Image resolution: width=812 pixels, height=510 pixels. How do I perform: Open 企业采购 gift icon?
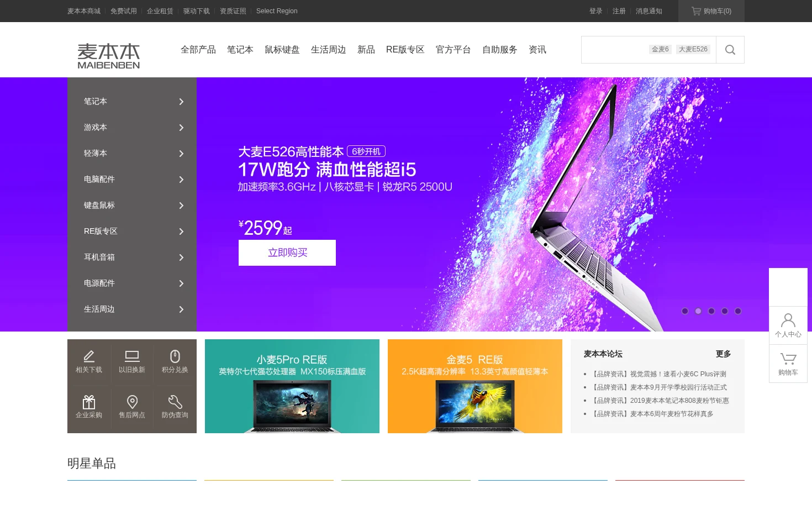click(89, 407)
